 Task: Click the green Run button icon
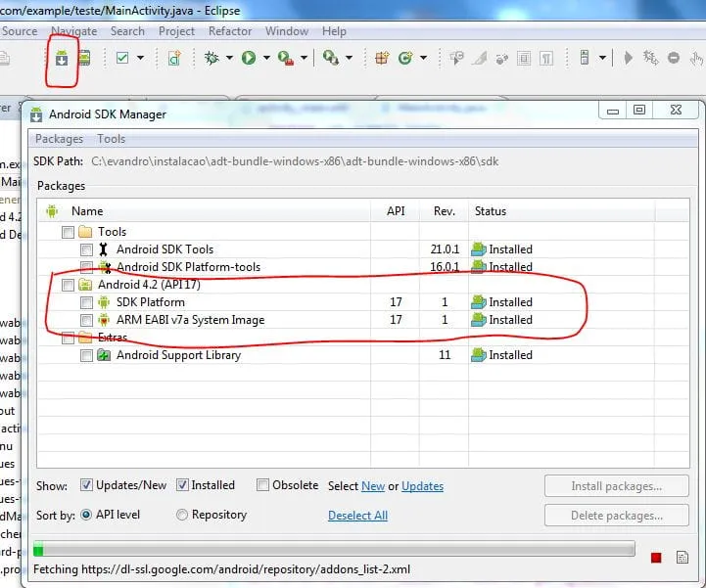click(249, 58)
